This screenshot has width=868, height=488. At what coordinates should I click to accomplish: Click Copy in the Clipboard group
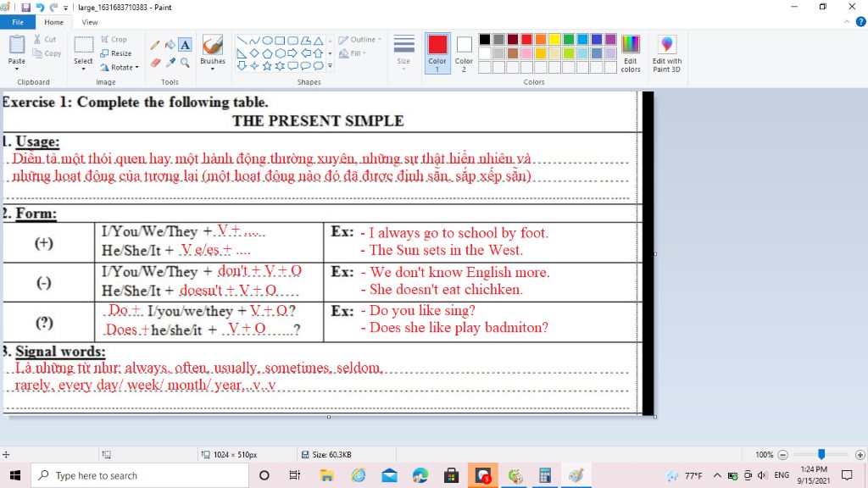coord(47,53)
